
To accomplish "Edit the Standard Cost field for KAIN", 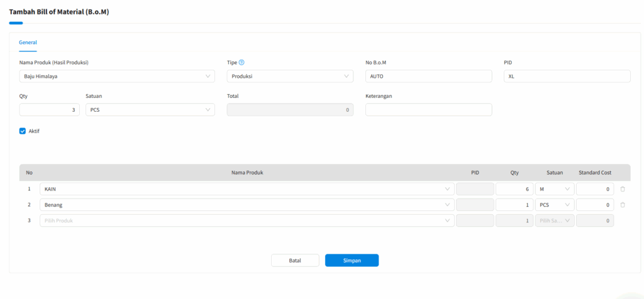I will click(x=595, y=189).
